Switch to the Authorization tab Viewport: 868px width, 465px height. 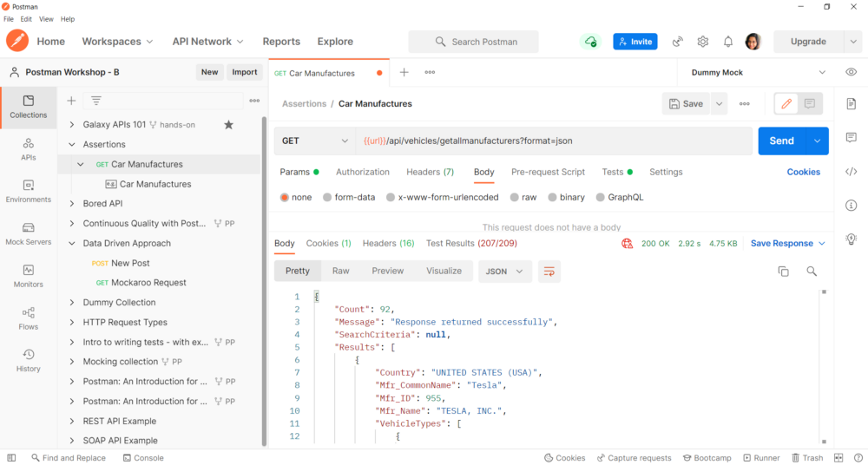[362, 172]
